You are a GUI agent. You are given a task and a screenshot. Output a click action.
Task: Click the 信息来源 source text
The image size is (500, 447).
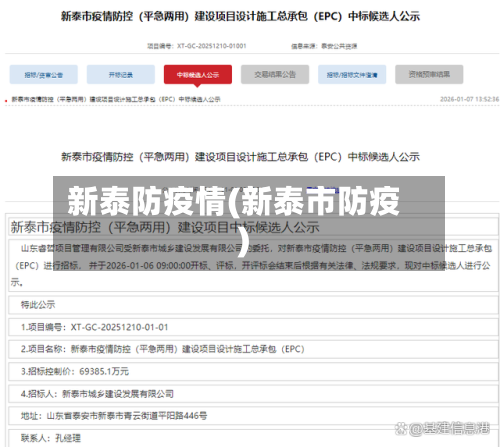pos(324,46)
